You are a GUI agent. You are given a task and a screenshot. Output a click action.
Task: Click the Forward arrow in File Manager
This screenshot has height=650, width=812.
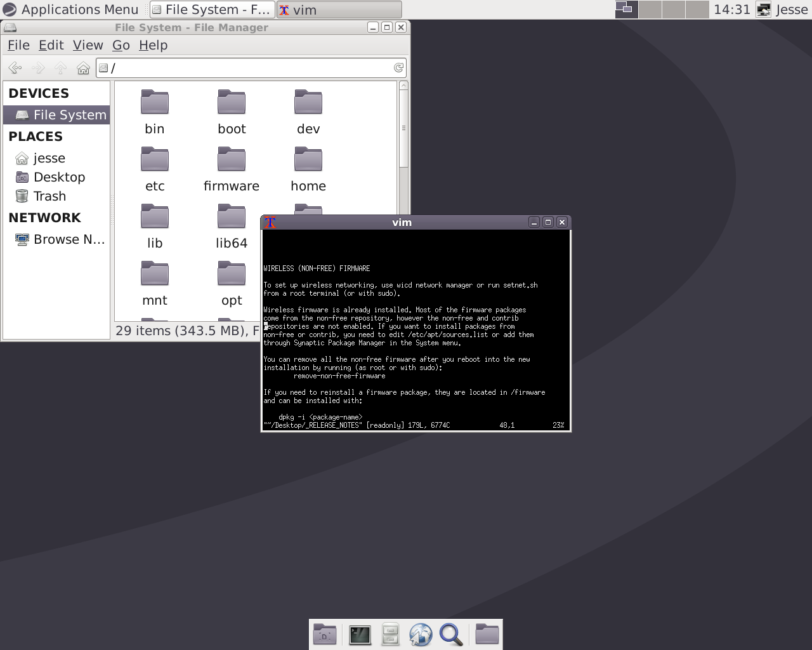coord(38,68)
